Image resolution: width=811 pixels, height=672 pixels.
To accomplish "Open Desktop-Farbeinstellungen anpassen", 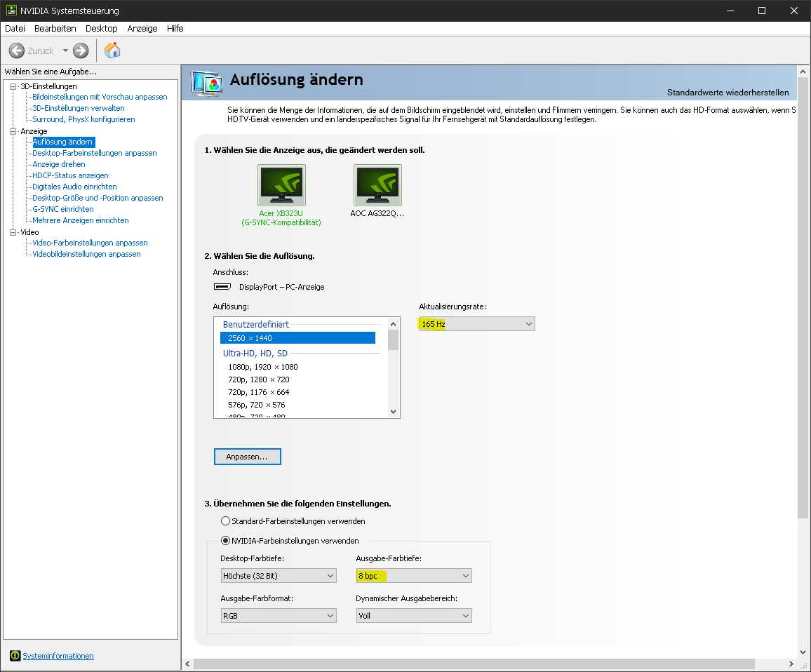I will pyautogui.click(x=95, y=153).
